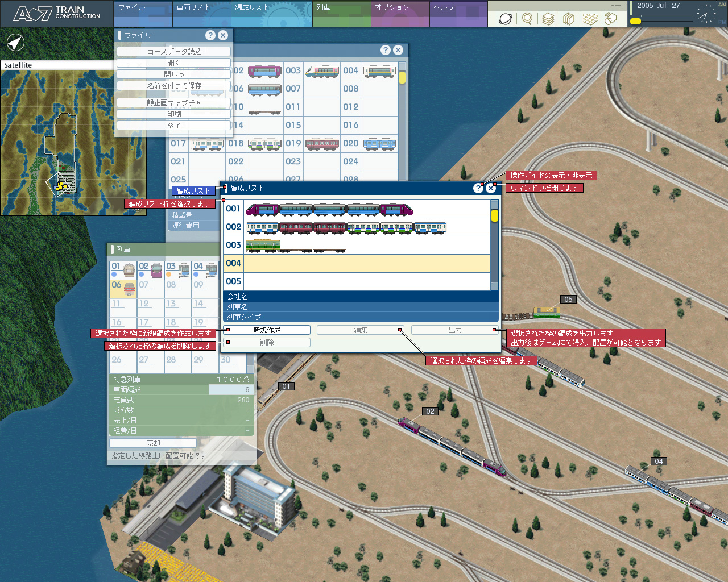Viewport: 728px width, 582px height.
Task: Select train 04 icon in 列車 panel
Action: click(x=205, y=270)
